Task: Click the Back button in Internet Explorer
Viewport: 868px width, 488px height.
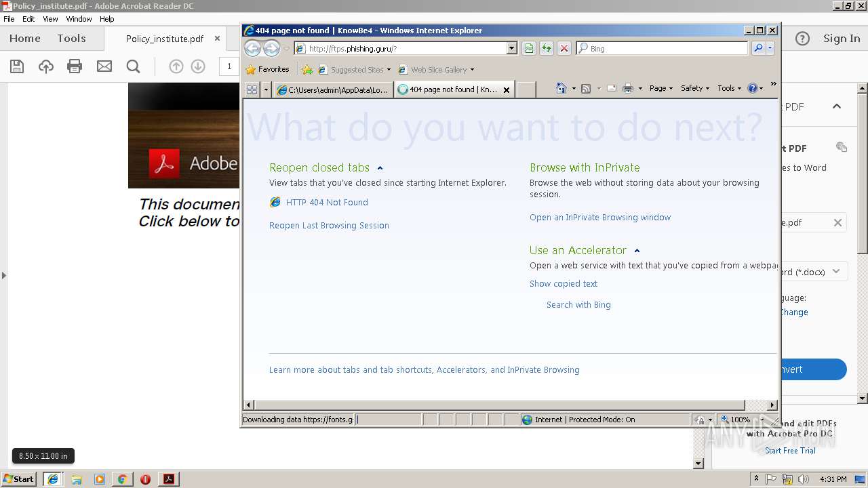Action: pos(252,48)
